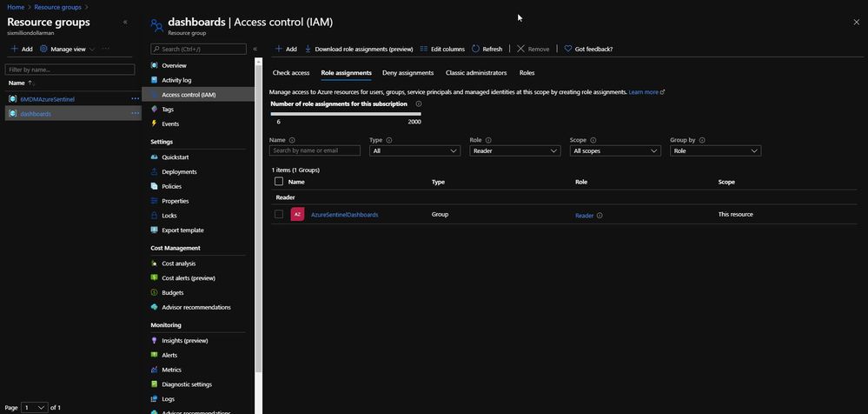Open the Deployments icon
The width and height of the screenshot is (868, 414).
click(155, 172)
